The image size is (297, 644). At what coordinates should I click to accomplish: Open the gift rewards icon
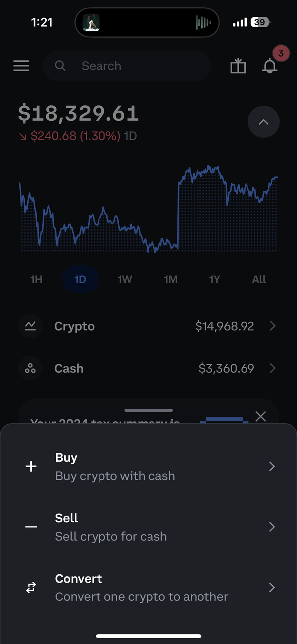(238, 65)
